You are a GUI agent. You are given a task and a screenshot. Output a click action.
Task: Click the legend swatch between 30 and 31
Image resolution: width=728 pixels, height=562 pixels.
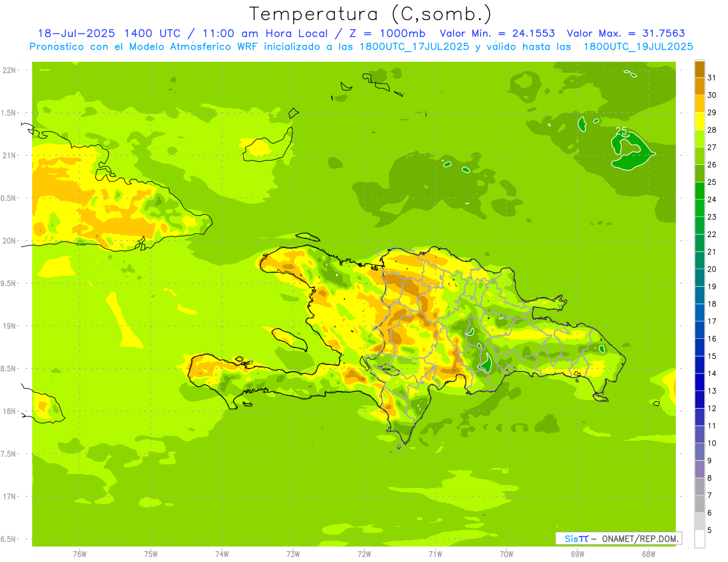point(699,86)
